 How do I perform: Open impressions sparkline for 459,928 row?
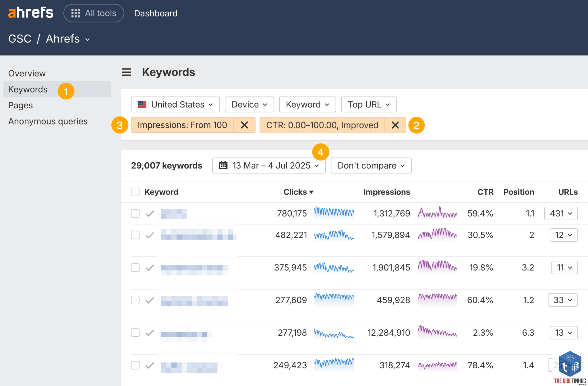coord(437,299)
